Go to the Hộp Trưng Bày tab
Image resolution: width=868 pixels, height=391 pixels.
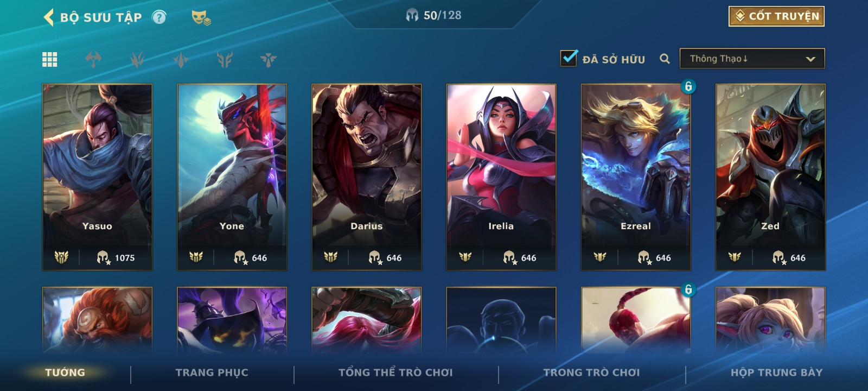[776, 373]
